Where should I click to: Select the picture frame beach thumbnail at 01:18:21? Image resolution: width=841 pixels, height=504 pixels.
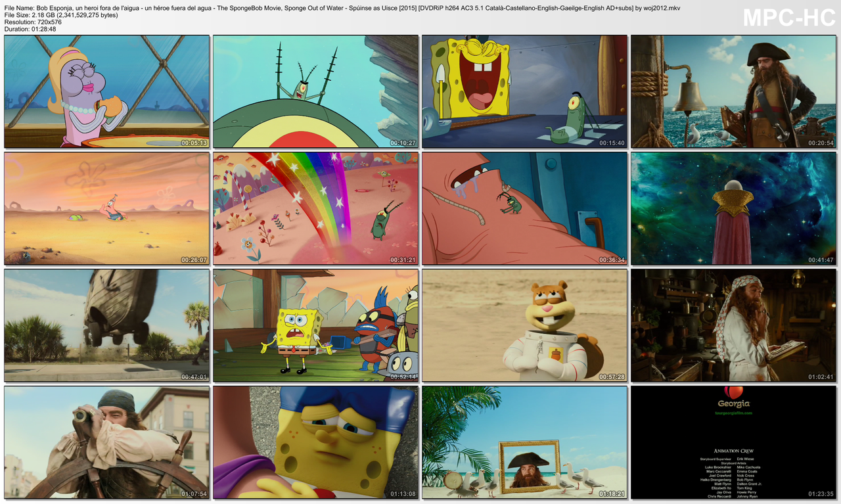[x=524, y=442]
